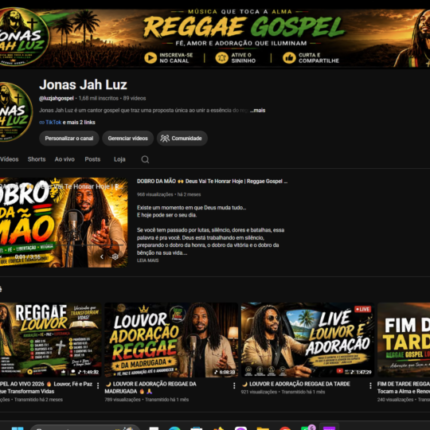
Task: Click the @luzjahgospel handle text
Action: coord(56,98)
